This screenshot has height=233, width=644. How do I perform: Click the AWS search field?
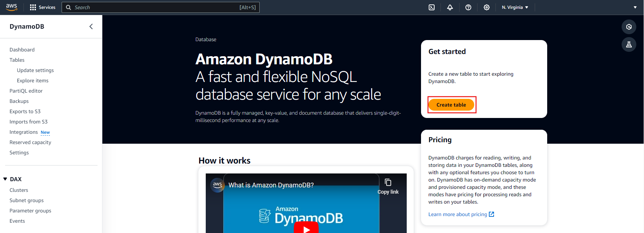click(161, 7)
